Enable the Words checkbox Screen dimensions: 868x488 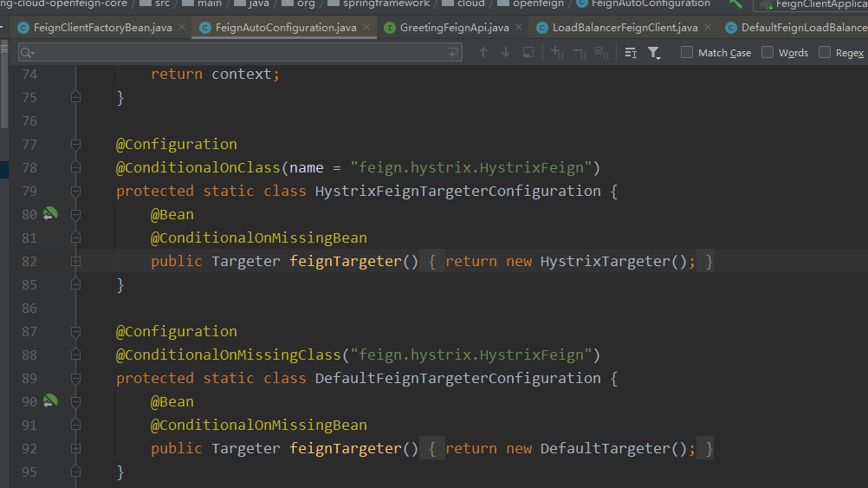pyautogui.click(x=768, y=52)
